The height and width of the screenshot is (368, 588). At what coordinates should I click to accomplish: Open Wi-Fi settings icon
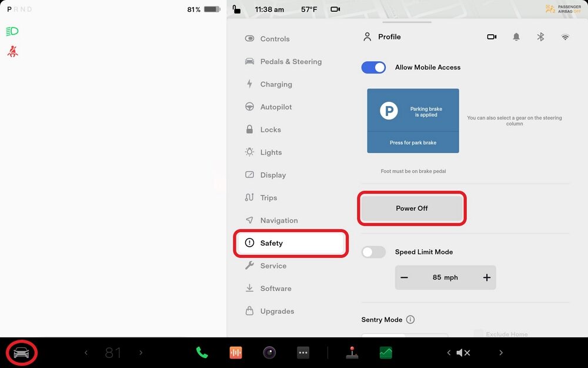click(x=565, y=37)
